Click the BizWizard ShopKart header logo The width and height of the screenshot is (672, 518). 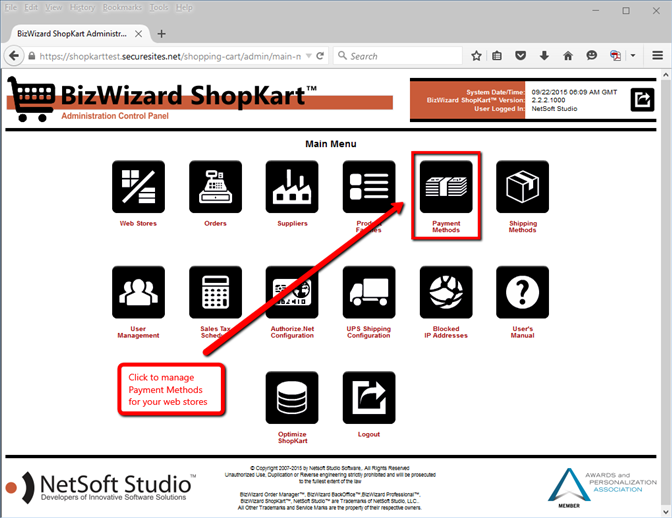click(199, 99)
